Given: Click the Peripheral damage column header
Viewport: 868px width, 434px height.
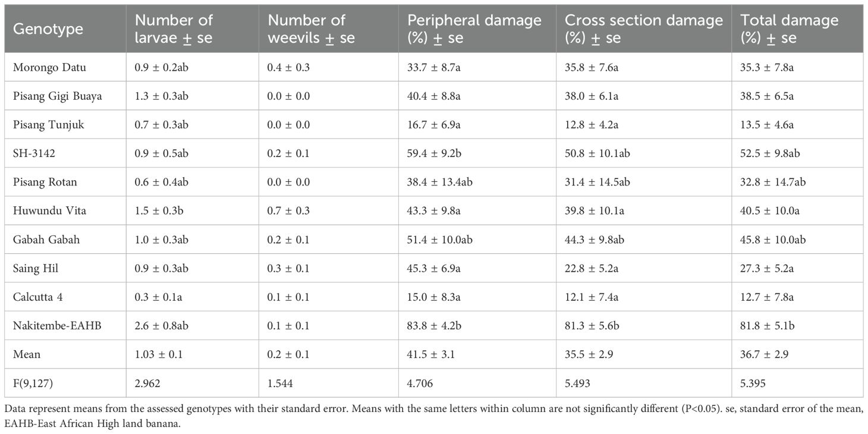Looking at the screenshot, I should pos(474,29).
